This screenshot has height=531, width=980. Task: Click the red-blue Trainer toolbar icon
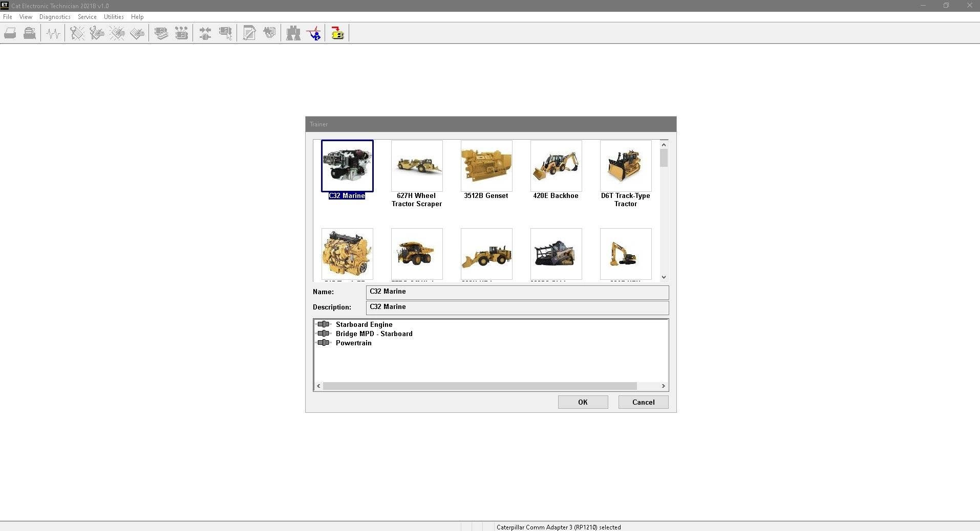[314, 34]
